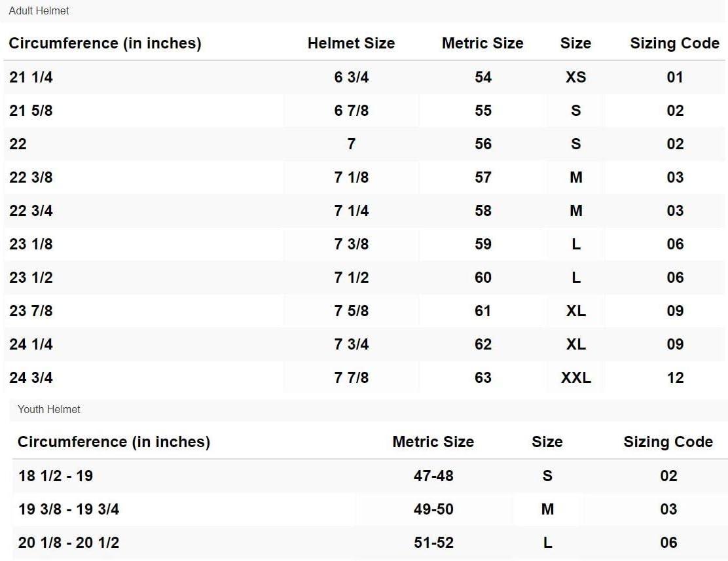Screen dimensions: 728x561
Task: Click the Helmet Size column header
Action: pyautogui.click(x=351, y=43)
